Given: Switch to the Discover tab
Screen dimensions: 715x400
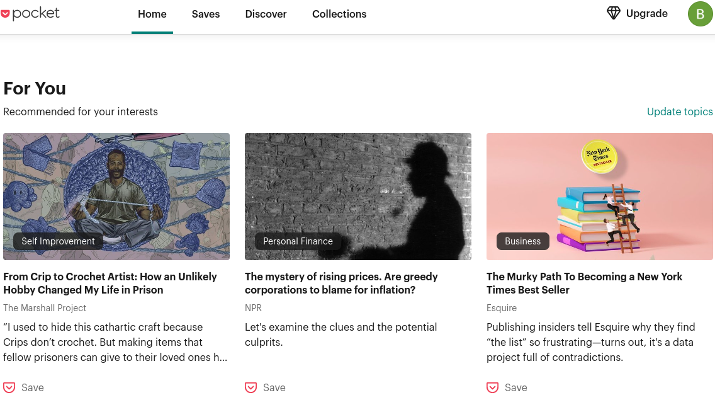Looking at the screenshot, I should 266,14.
